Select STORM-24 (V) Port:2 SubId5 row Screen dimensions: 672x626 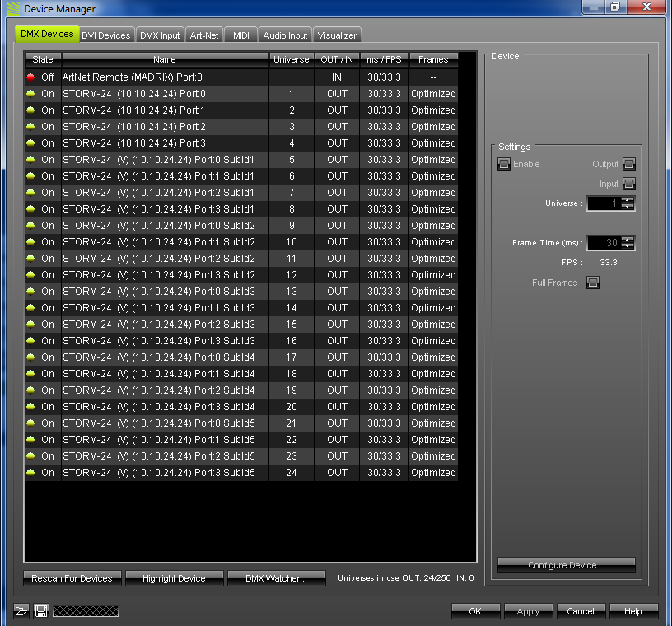pyautogui.click(x=241, y=455)
